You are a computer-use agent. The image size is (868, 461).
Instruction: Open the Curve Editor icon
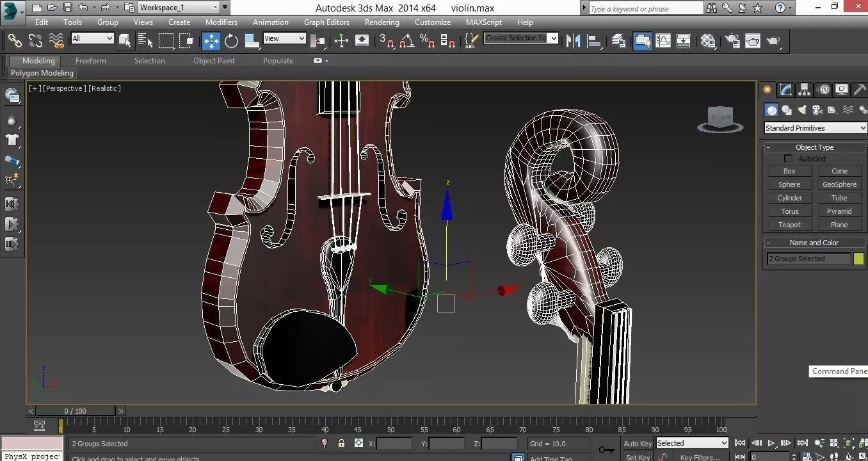[663, 41]
